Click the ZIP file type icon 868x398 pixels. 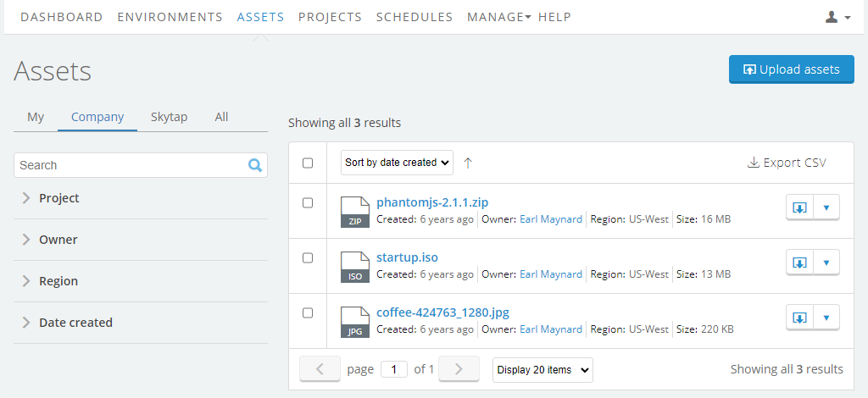tap(355, 212)
